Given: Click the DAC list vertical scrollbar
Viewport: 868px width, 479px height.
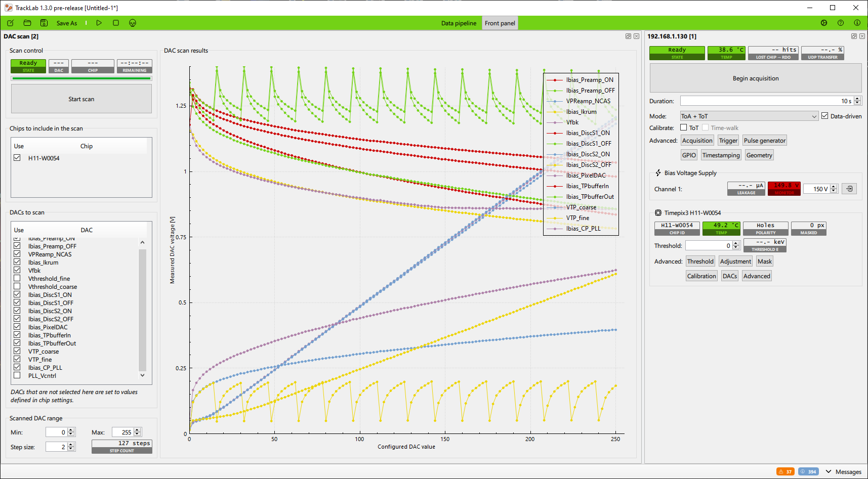Looking at the screenshot, I should 142,309.
